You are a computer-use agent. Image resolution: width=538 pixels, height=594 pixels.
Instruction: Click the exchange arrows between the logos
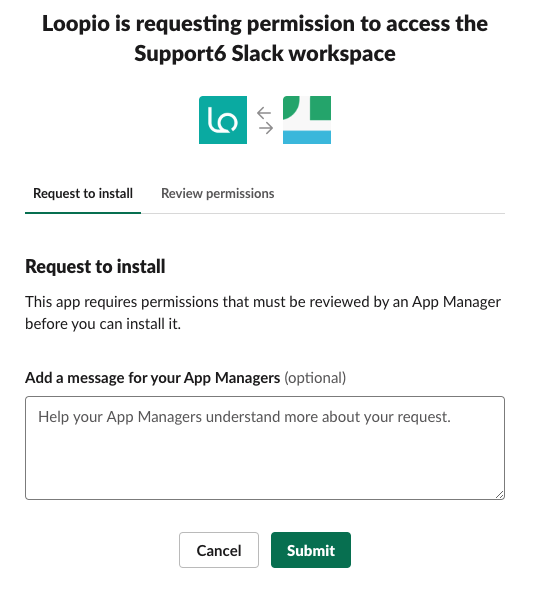click(265, 120)
